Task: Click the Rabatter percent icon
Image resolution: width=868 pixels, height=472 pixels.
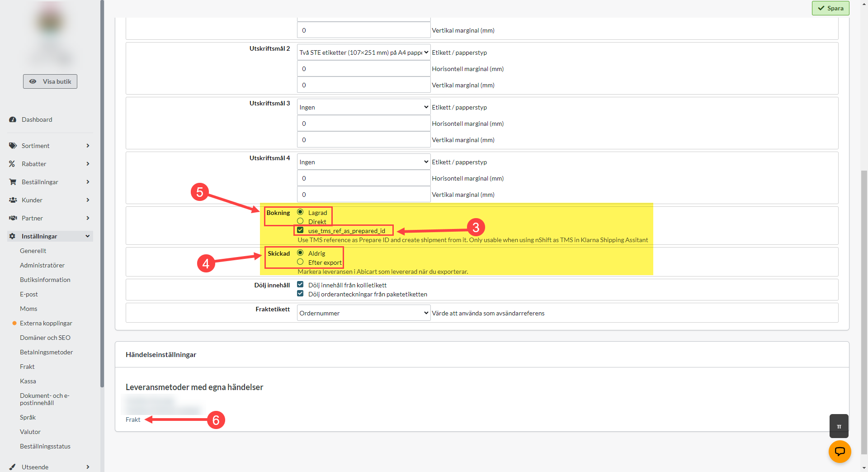Action: (12, 164)
